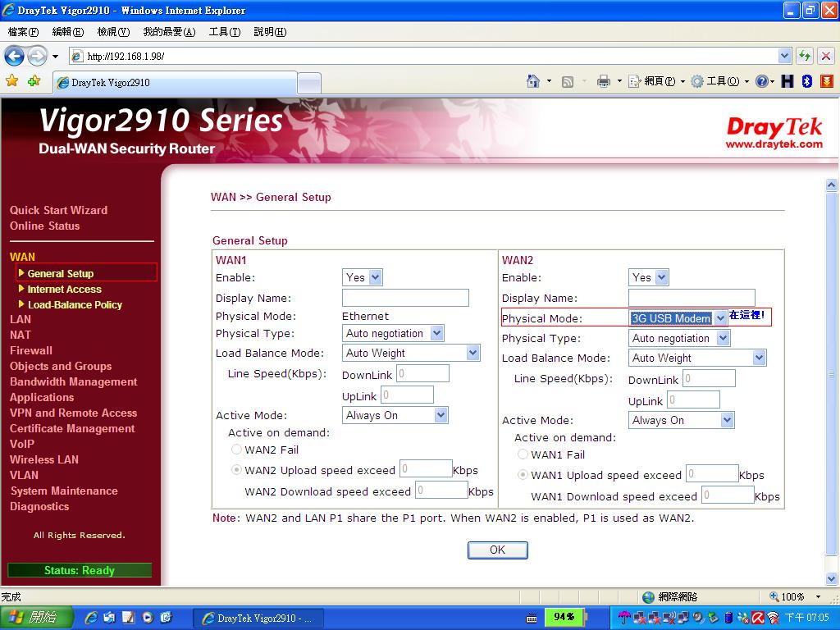This screenshot has height=630, width=840.
Task: Click the battery 94% indicator
Action: tap(564, 617)
